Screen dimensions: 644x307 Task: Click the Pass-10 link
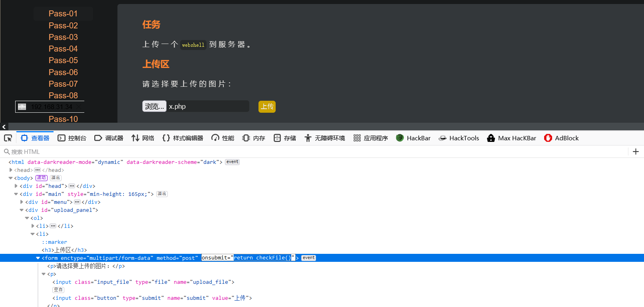(63, 119)
